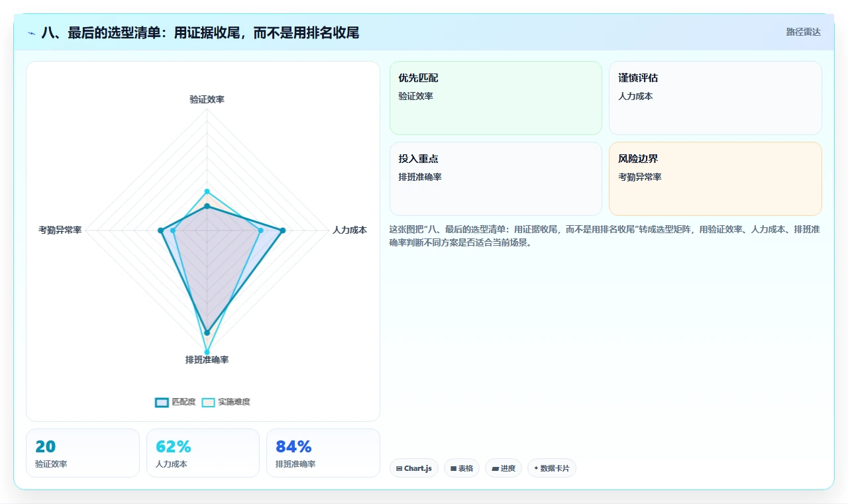Click 排班准确率 text in 投入重点 card

pos(420,177)
